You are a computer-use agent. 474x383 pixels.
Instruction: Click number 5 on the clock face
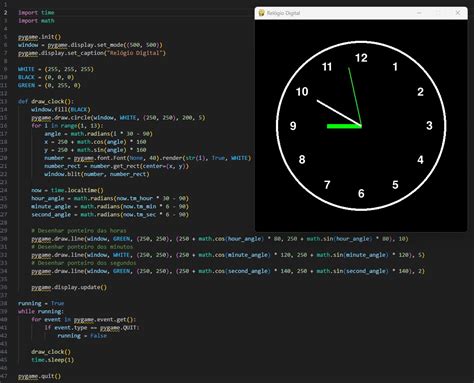tap(395, 185)
